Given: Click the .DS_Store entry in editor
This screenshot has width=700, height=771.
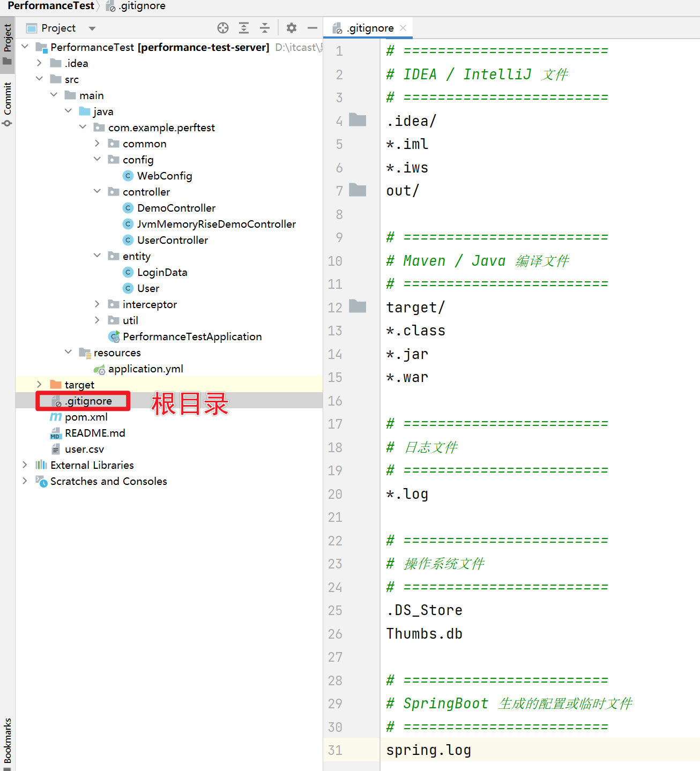Looking at the screenshot, I should pyautogui.click(x=425, y=610).
